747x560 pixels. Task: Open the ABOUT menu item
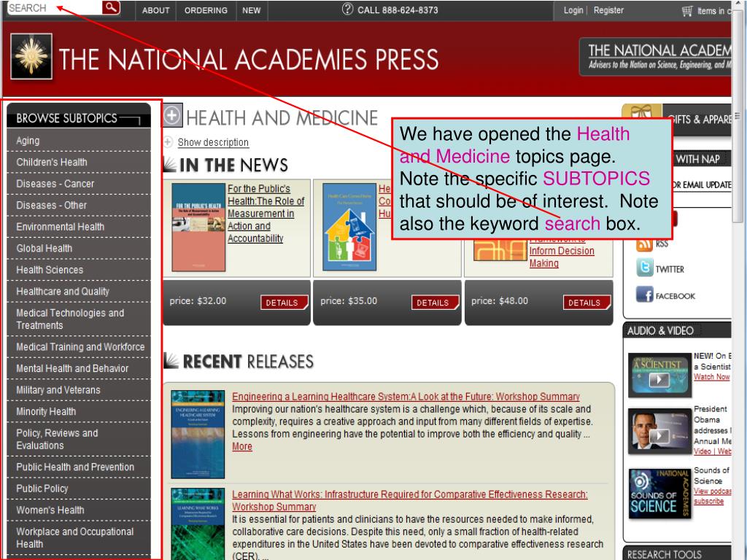click(156, 10)
